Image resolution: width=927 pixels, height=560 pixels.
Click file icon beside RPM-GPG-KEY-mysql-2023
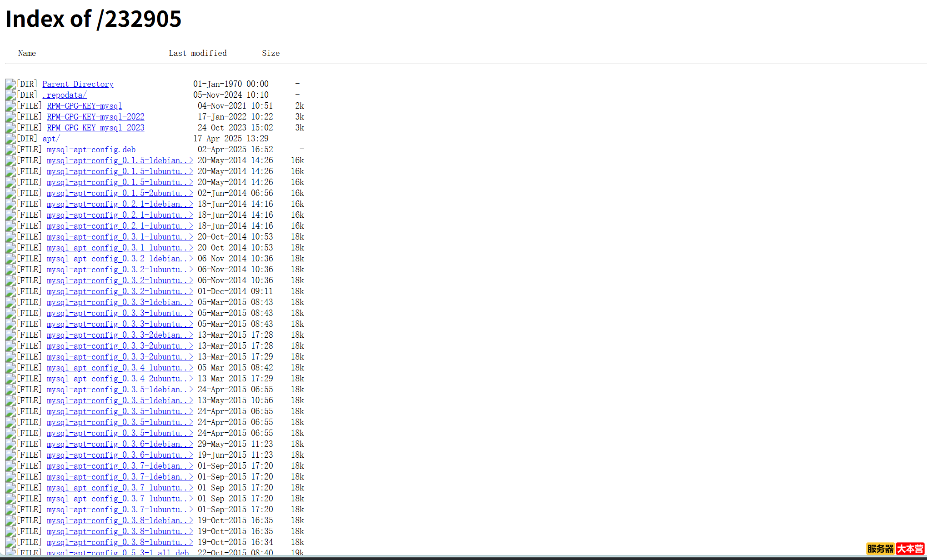pyautogui.click(x=10, y=128)
